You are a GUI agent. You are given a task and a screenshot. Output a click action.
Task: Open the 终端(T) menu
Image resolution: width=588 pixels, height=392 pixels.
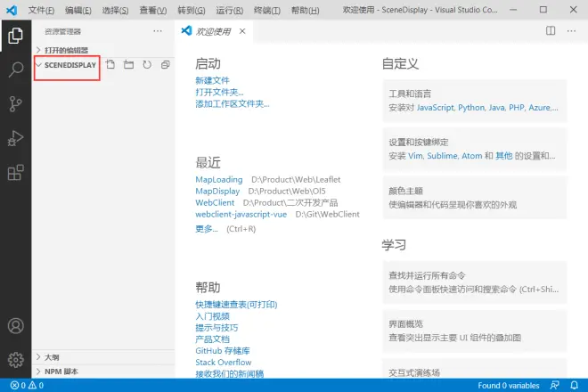pyautogui.click(x=267, y=10)
